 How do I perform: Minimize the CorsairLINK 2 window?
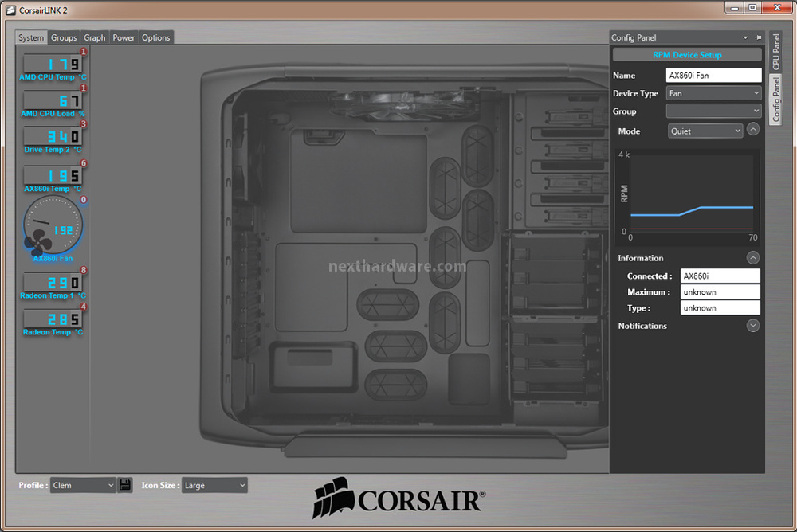tap(734, 8)
